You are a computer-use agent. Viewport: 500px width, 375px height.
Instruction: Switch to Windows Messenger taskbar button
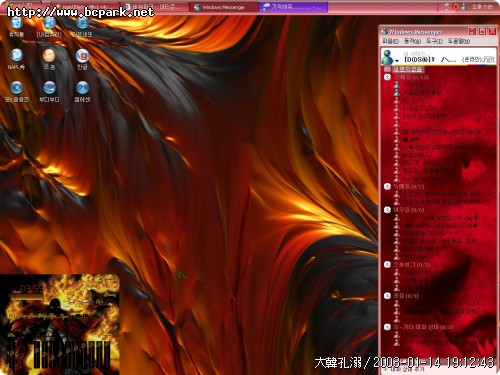click(x=223, y=7)
